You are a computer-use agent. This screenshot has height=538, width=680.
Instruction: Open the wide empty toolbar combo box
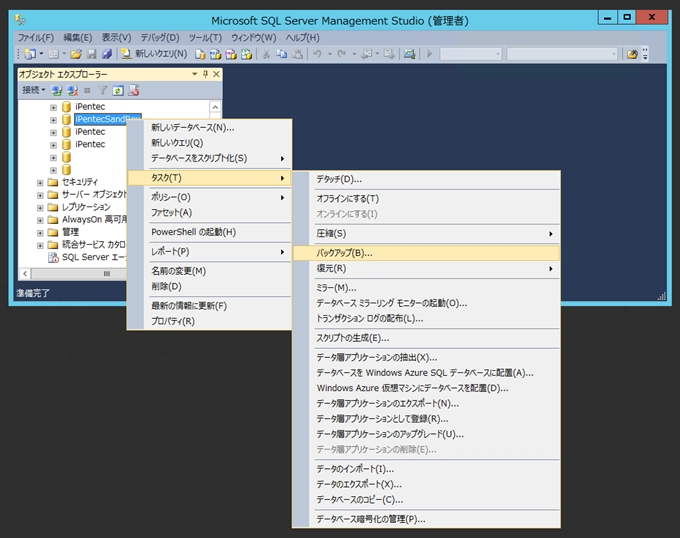tap(562, 54)
